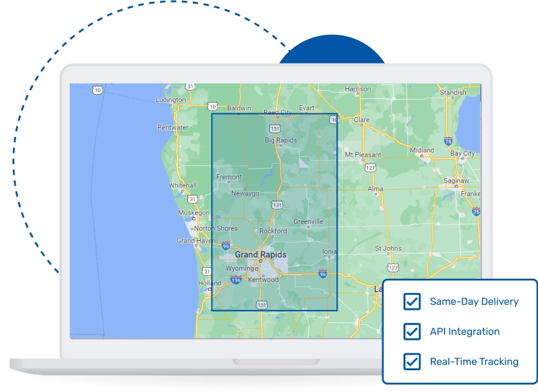Click the Ludington label on the map
538x392 pixels.
coord(170,100)
